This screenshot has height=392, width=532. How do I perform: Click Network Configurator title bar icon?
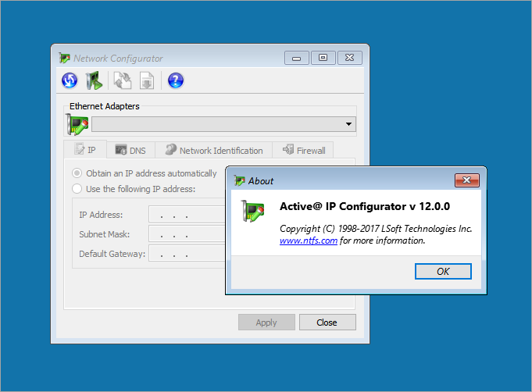[65, 58]
